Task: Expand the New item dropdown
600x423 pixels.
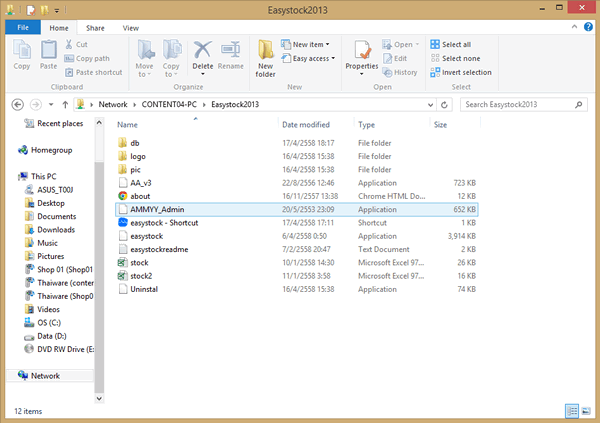Action: (312, 45)
